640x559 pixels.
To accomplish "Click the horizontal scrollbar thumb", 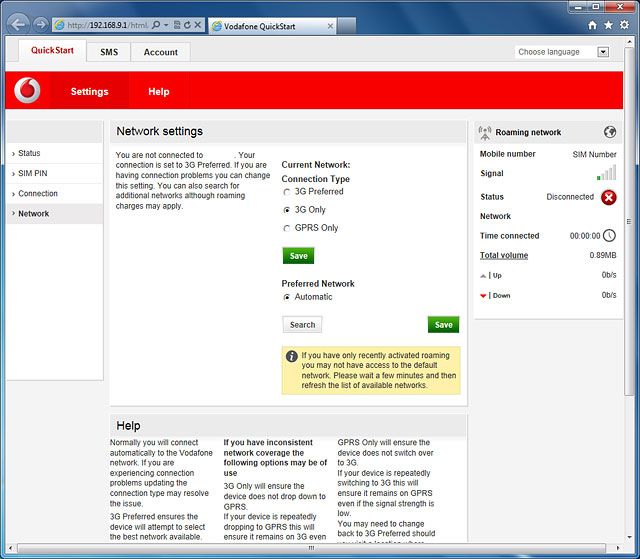I will (x=311, y=548).
